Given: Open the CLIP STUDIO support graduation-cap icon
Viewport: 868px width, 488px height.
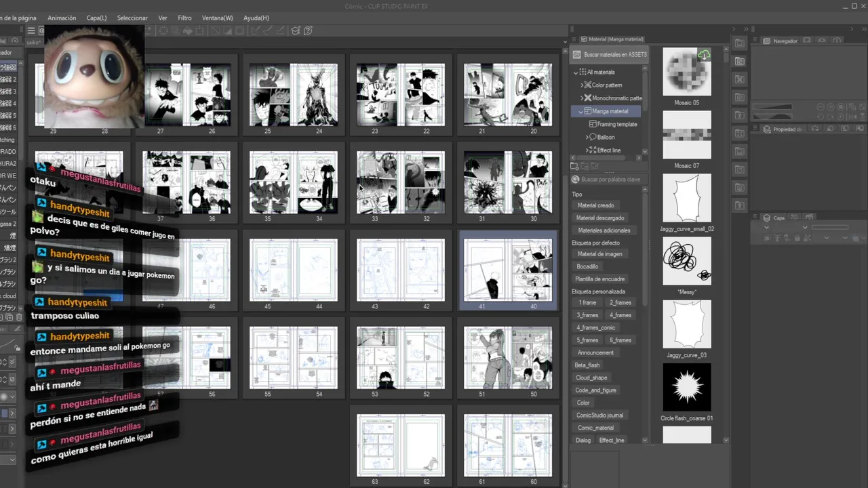Looking at the screenshot, I should pos(296,30).
